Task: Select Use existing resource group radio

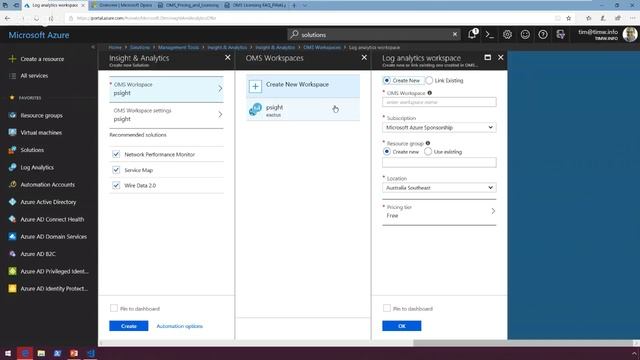Action: pyautogui.click(x=428, y=151)
